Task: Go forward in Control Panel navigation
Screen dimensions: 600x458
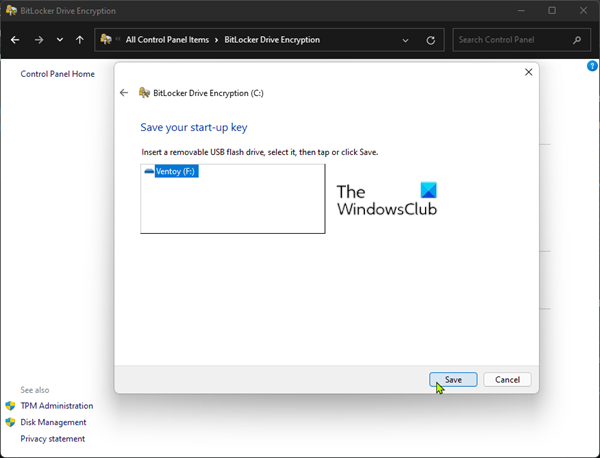Action: [39, 40]
